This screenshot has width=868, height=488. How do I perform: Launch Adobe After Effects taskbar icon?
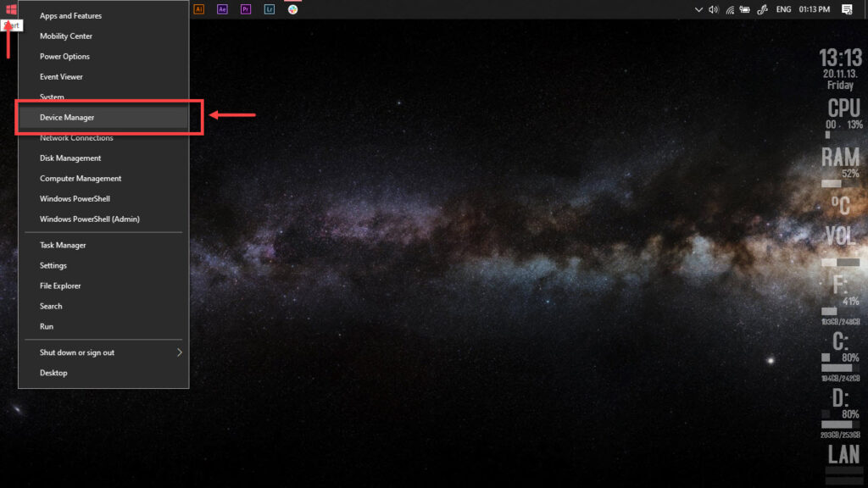click(x=222, y=9)
